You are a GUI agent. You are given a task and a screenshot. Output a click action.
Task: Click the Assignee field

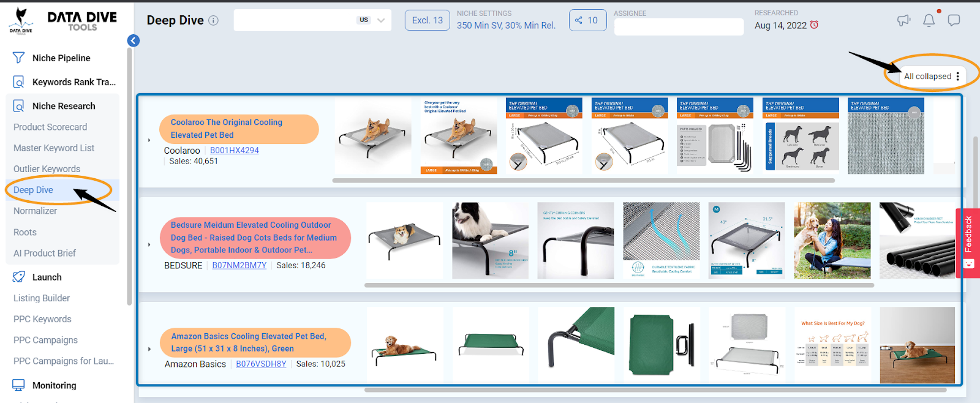(x=679, y=27)
